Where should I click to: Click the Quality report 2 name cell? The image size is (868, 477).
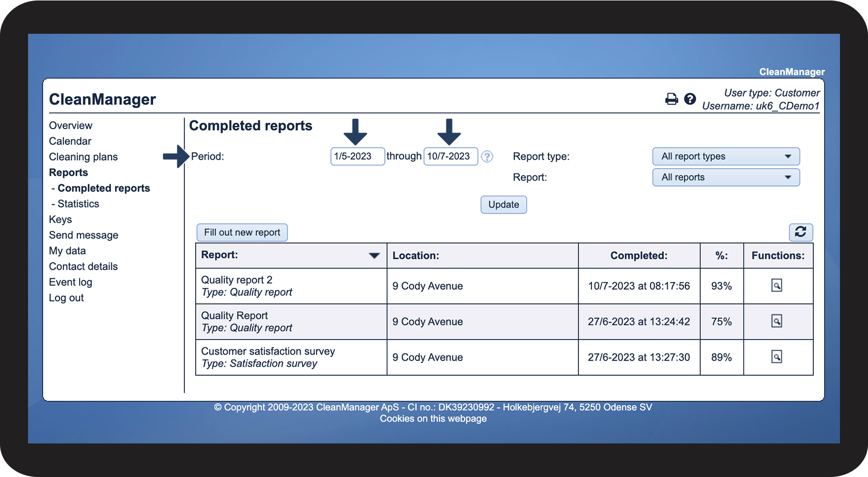(x=291, y=286)
